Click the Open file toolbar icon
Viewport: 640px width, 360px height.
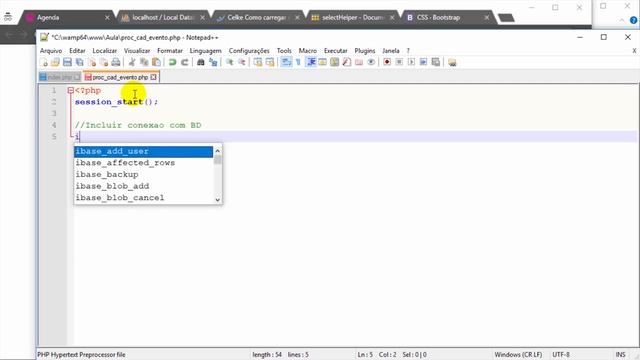(56, 62)
